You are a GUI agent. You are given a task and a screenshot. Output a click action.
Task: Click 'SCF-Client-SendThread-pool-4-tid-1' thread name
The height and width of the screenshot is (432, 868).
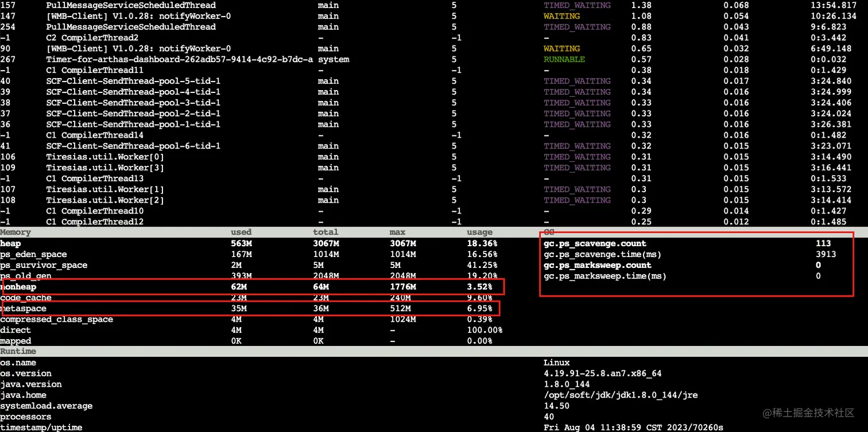point(133,92)
